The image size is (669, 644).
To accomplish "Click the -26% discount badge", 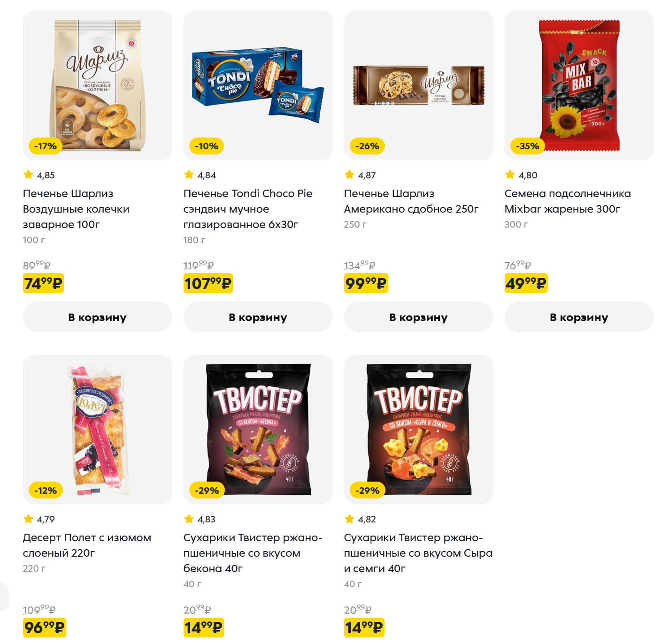I will (x=367, y=146).
